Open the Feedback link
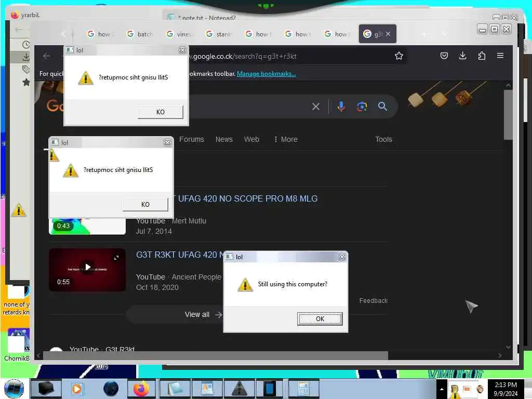This screenshot has width=532, height=399. 373,301
